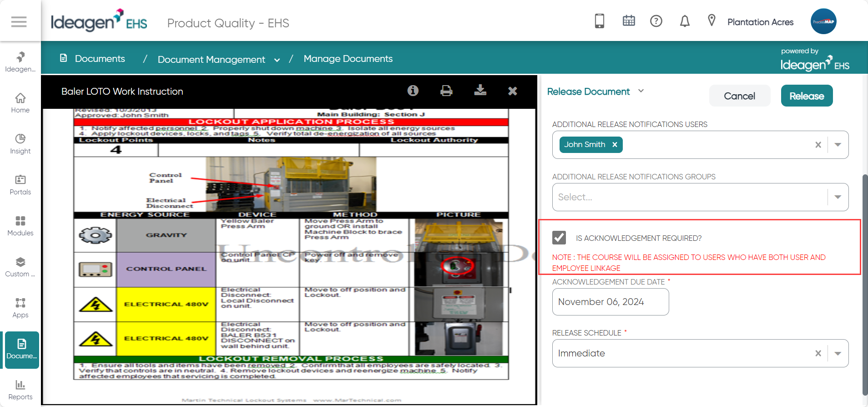This screenshot has height=407, width=868.
Task: Expand Document Management breadcrumb dropdown
Action: click(277, 60)
